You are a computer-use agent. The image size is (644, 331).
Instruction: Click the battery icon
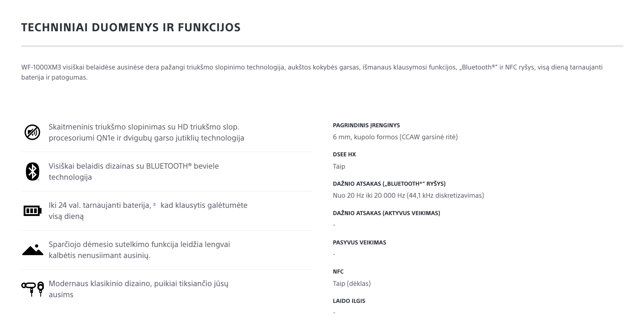tap(32, 211)
